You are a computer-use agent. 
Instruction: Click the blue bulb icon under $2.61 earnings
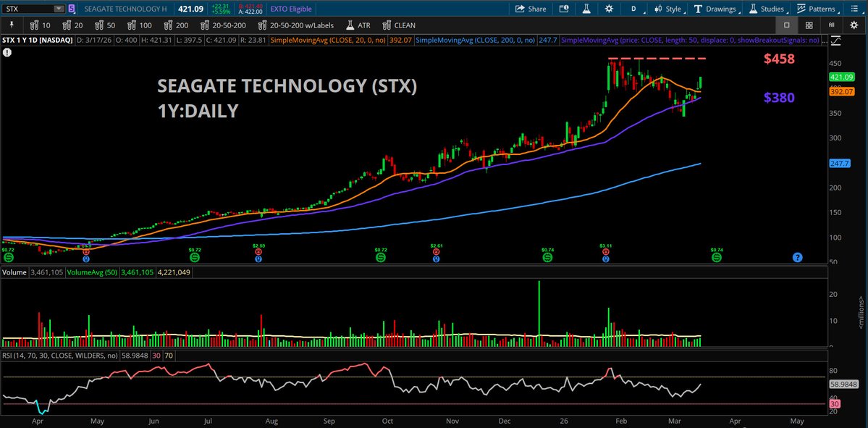[x=437, y=259]
